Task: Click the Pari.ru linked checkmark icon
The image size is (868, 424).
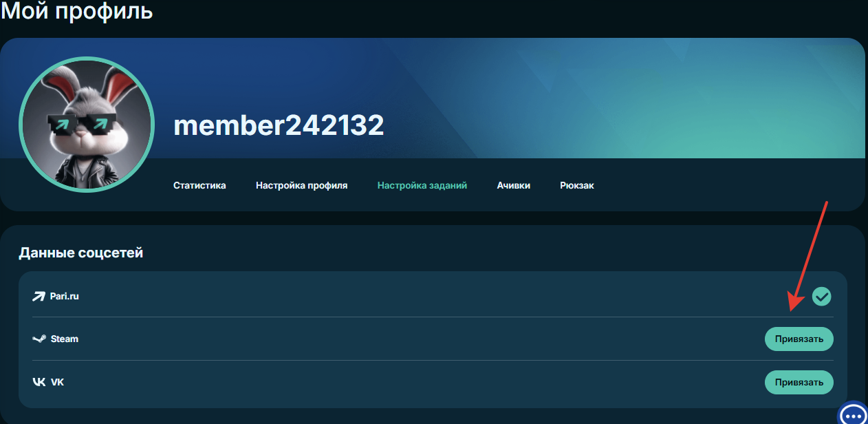Action: 821,297
